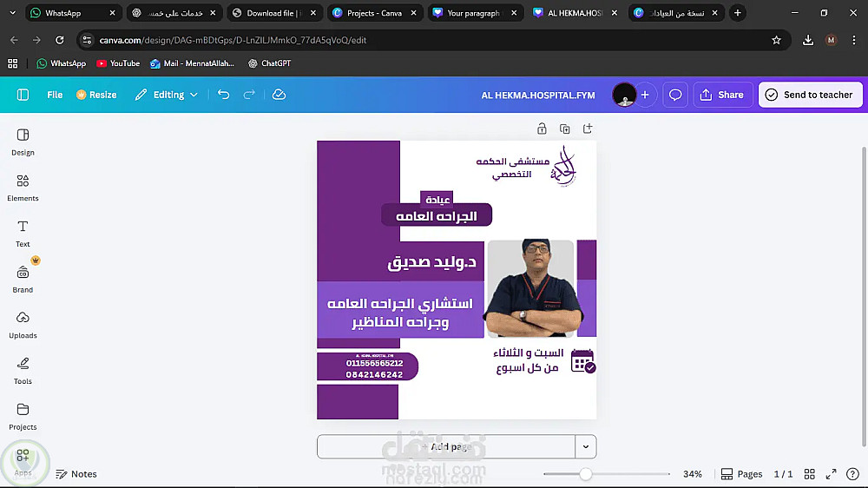Open the Editing mode dropdown

click(166, 95)
